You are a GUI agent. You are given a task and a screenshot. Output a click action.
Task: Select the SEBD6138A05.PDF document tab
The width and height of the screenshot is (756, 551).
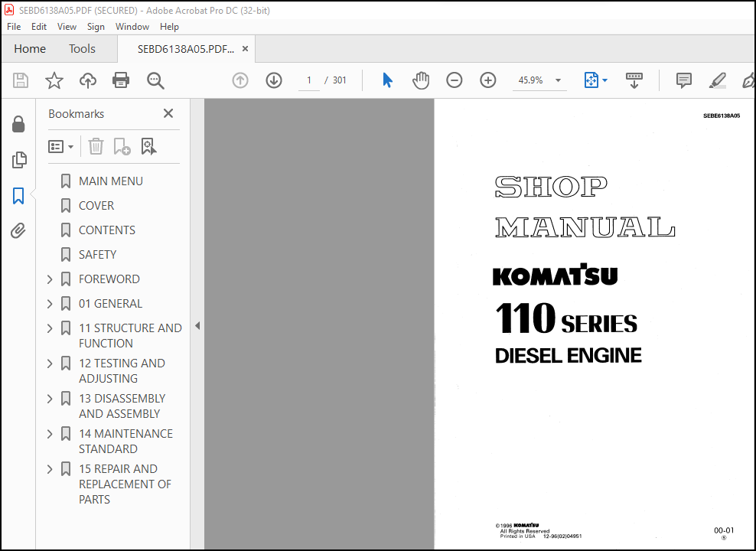pyautogui.click(x=186, y=49)
